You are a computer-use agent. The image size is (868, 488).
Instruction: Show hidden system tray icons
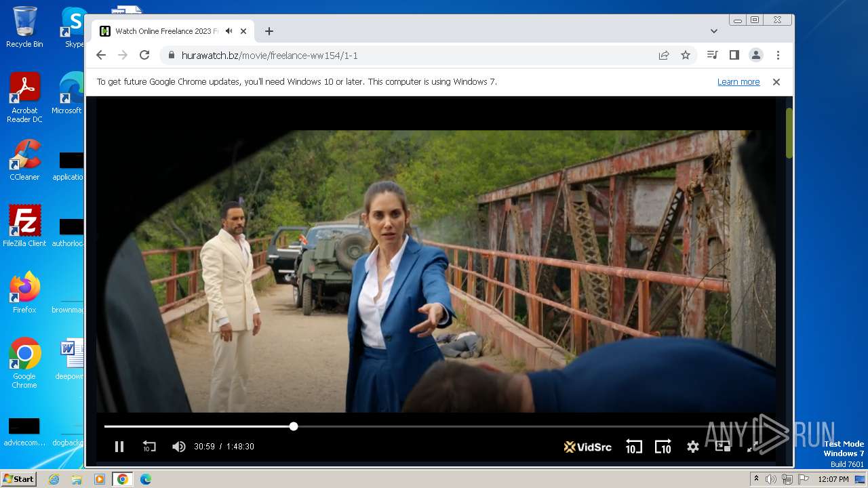click(x=756, y=479)
